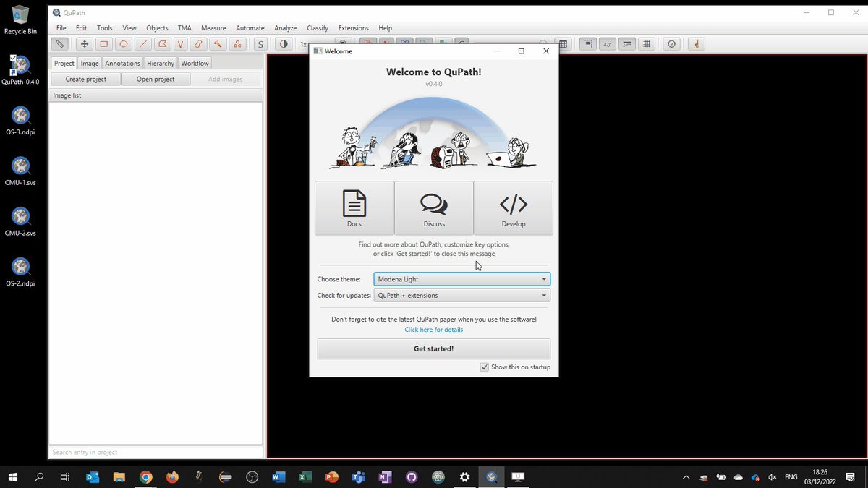Select the Line annotation tool
868x488 pixels.
point(143,44)
